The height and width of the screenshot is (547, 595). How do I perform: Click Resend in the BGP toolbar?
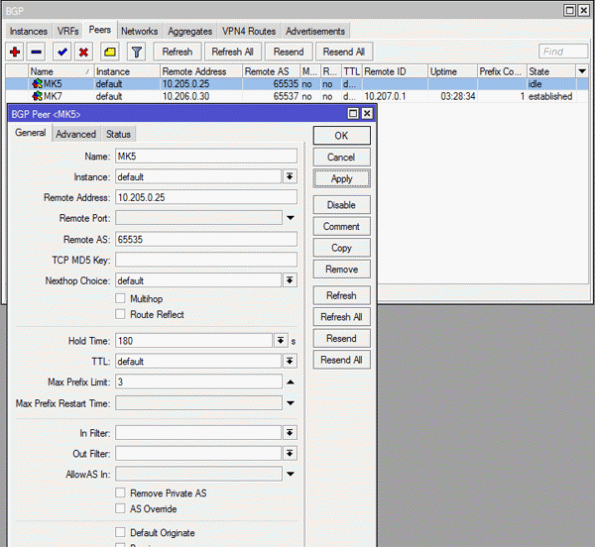(288, 52)
